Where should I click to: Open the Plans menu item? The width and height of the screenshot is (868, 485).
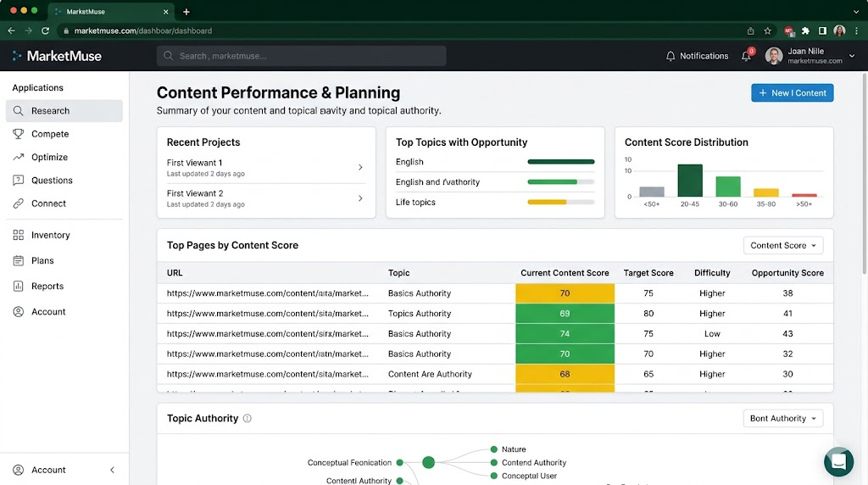click(42, 261)
